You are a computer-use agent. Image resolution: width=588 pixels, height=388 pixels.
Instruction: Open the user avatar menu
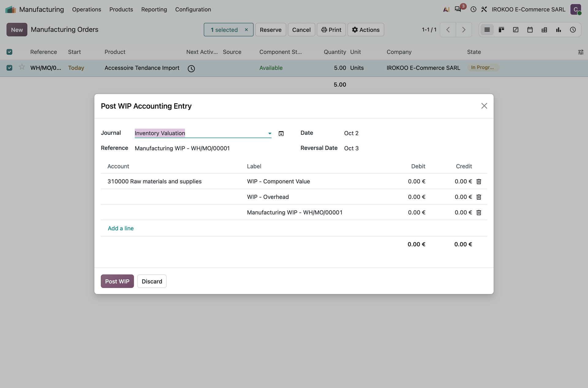[x=576, y=9]
